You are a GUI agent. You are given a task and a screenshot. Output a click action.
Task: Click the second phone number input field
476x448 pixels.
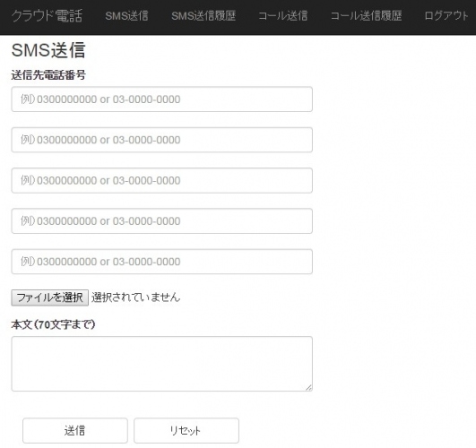click(x=161, y=140)
